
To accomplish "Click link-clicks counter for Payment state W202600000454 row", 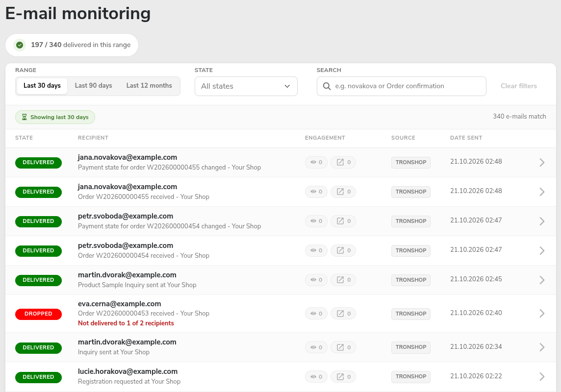I will pos(343,221).
